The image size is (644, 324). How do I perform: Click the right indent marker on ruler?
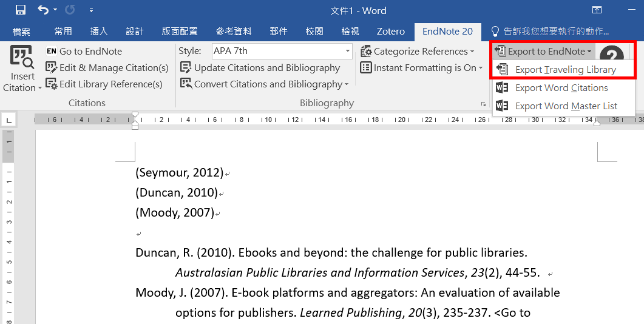click(597, 123)
